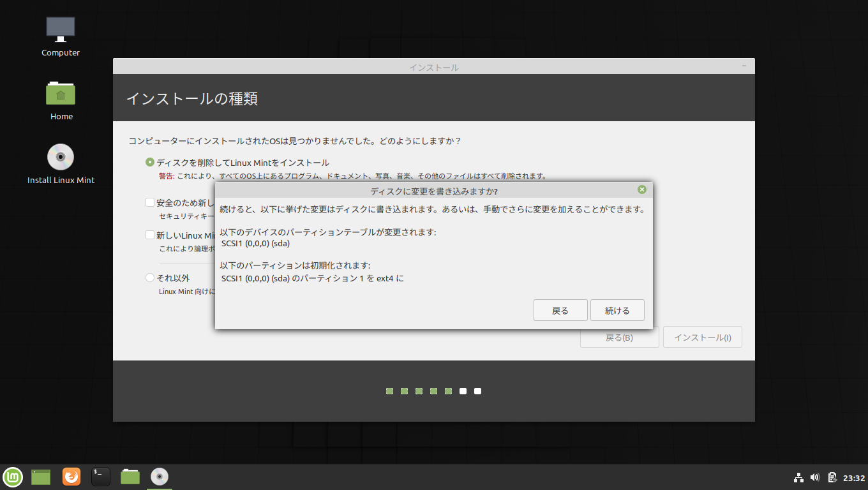
Task: Open the clipboard/power tray icon
Action: 832,477
